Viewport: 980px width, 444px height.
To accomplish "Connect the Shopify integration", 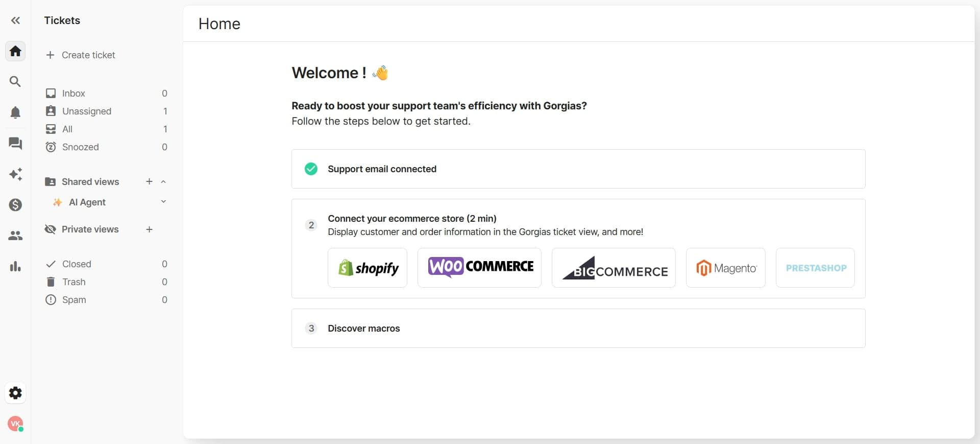I will [x=367, y=267].
